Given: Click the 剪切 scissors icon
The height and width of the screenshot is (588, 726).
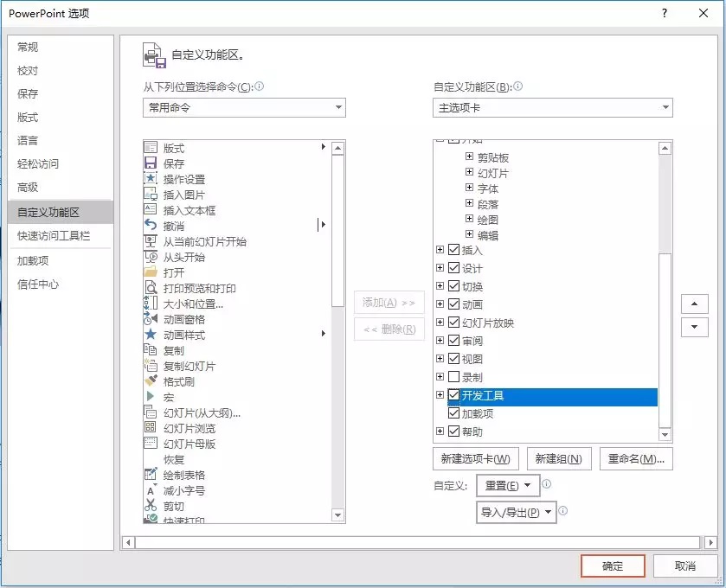Looking at the screenshot, I should [151, 505].
